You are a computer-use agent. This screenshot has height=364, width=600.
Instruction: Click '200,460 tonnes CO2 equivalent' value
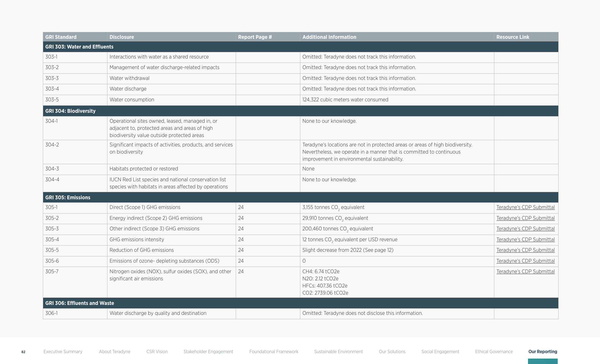[337, 229]
